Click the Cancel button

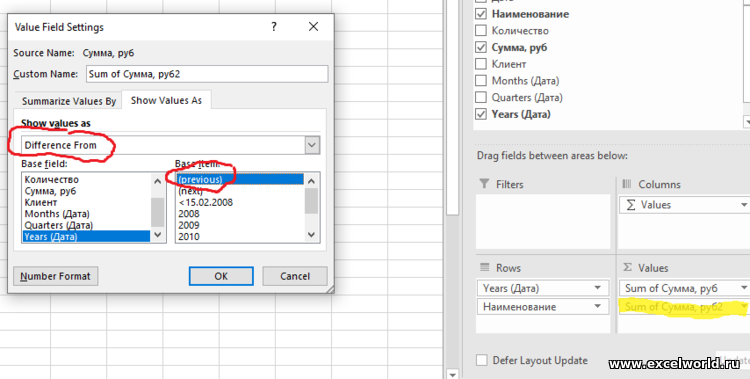tap(295, 276)
